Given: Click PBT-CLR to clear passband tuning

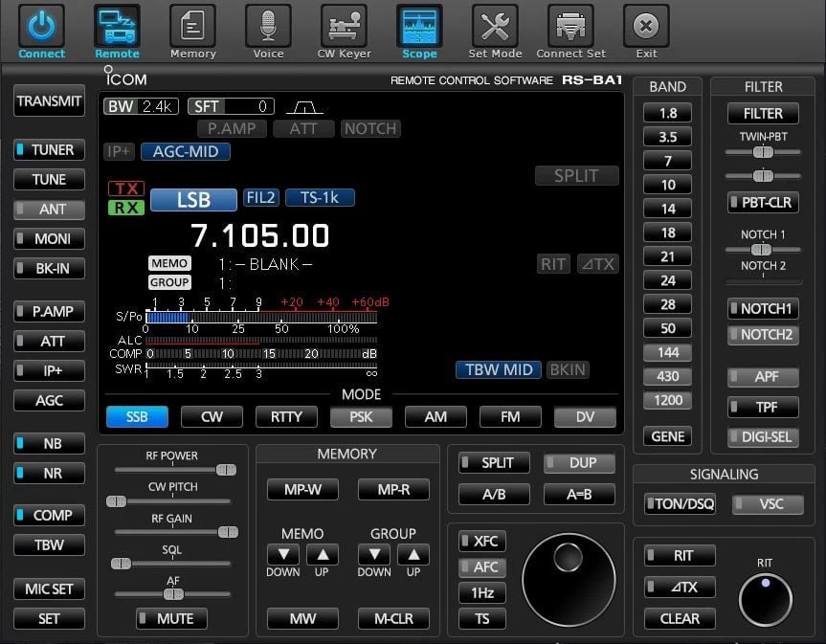Looking at the screenshot, I should pyautogui.click(x=763, y=202).
